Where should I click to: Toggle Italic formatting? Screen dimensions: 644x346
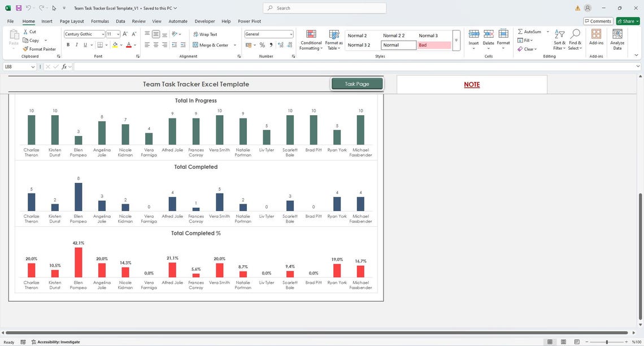click(x=76, y=45)
